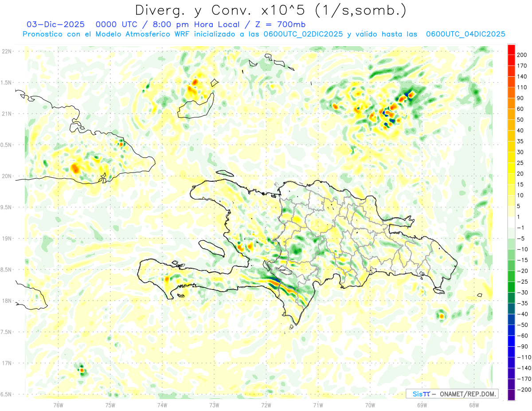This screenshot has height=411, width=532.
Task: Click the latitude label '19N'
Action: tap(7, 239)
